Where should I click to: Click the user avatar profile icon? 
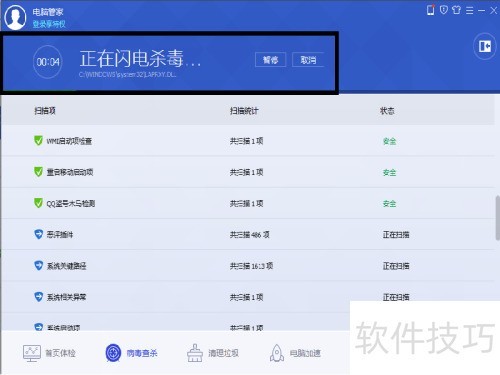(x=15, y=16)
